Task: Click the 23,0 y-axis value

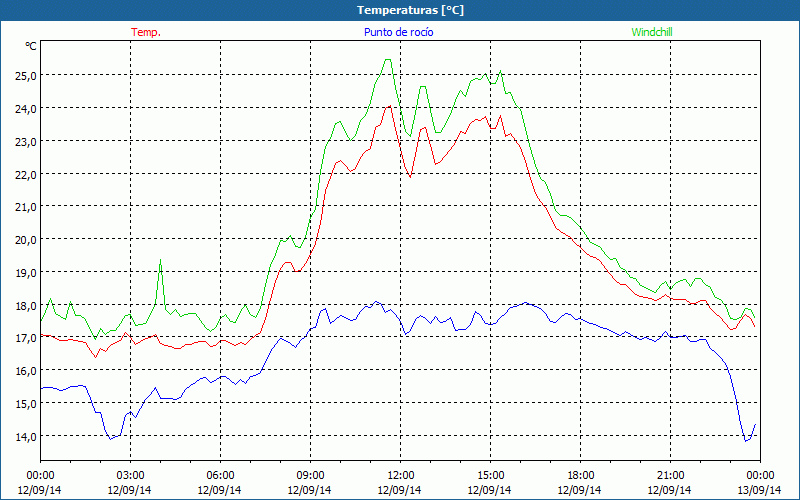Action: point(26,141)
